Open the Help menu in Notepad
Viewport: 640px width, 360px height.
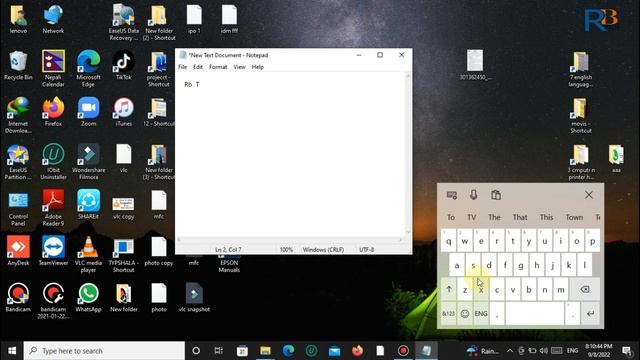[258, 67]
